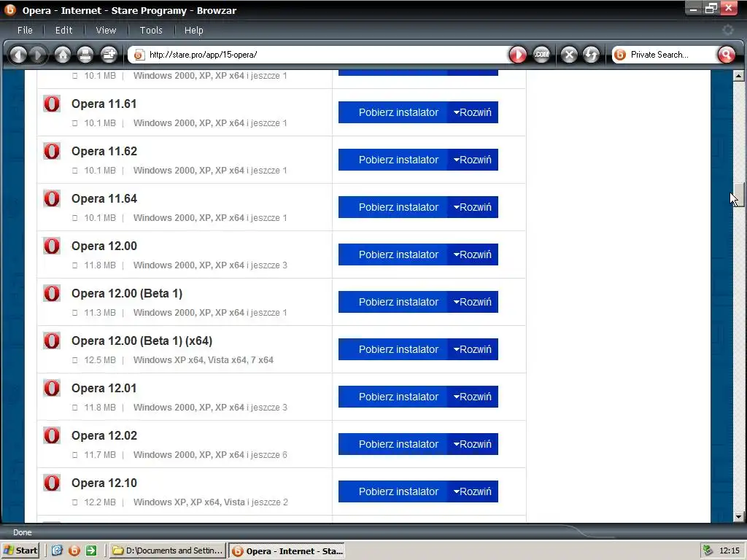This screenshot has width=747, height=560.
Task: Print the page with the printer icon
Action: (85, 55)
